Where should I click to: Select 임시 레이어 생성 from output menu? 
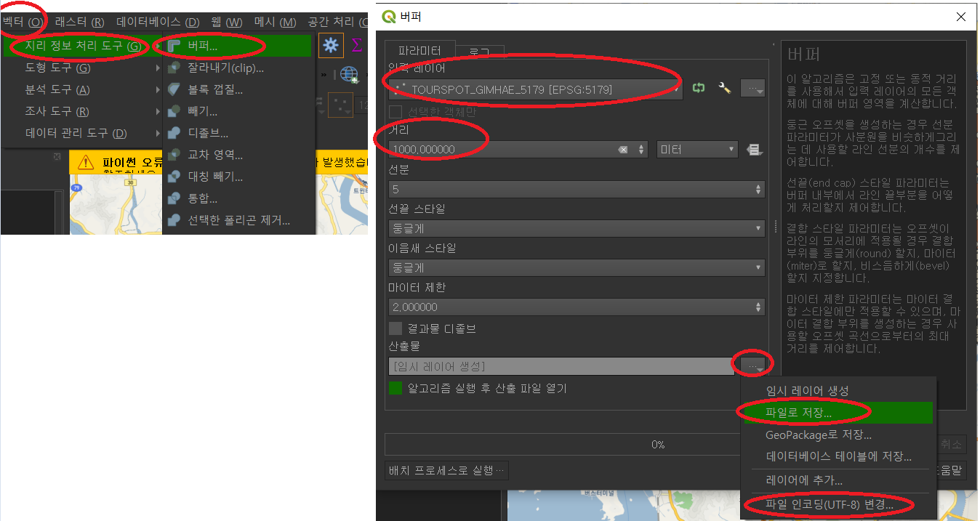pyautogui.click(x=837, y=391)
